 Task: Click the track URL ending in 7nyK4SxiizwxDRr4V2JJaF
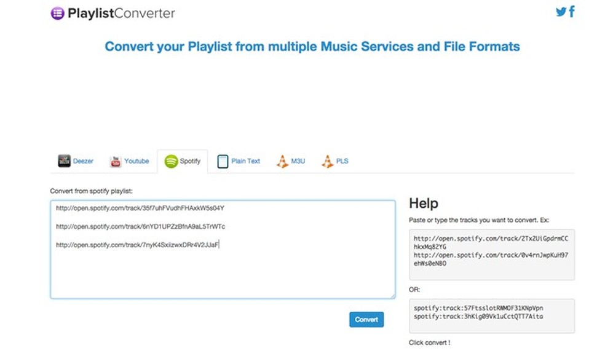tap(137, 245)
